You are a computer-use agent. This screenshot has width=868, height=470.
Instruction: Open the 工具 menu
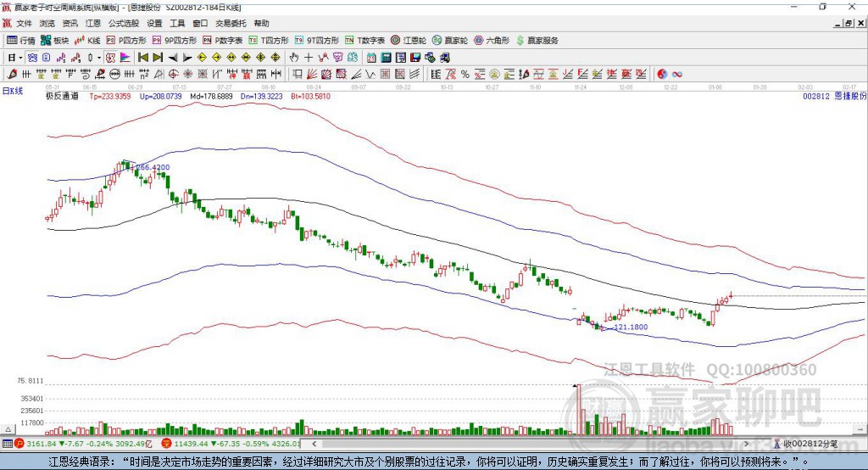coord(177,23)
